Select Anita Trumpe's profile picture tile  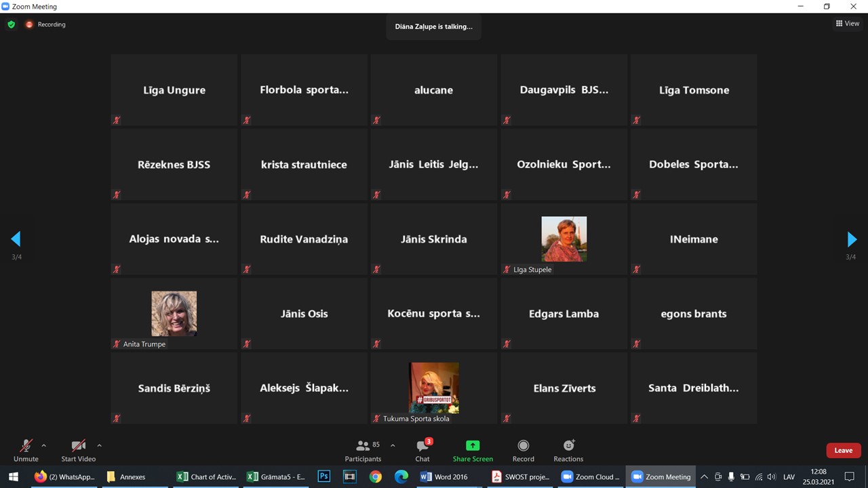point(174,314)
